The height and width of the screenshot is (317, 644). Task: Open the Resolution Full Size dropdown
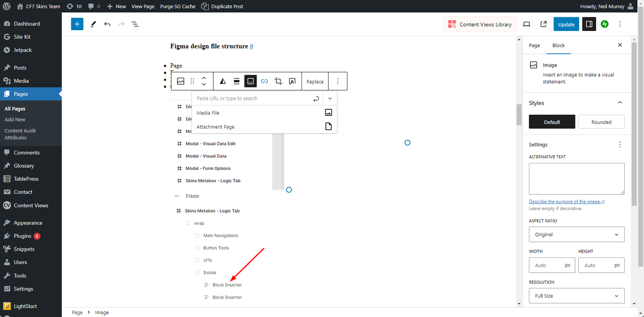click(x=576, y=296)
